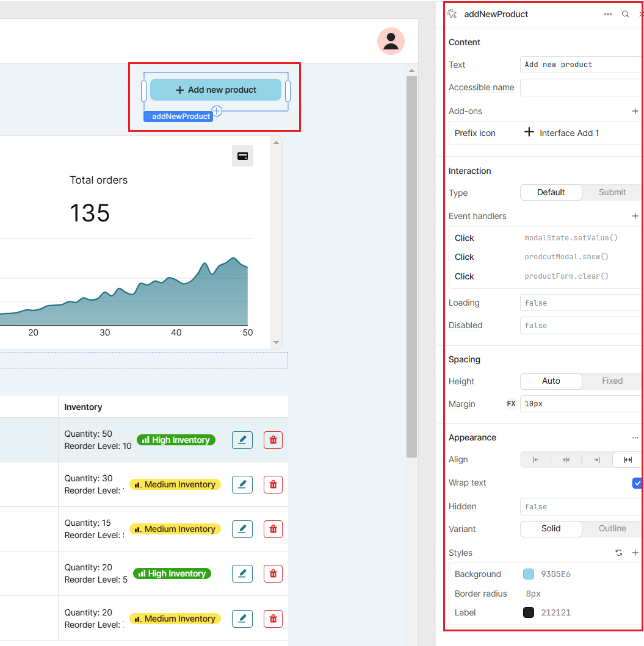Click the Medium Inventory tag for Quantity: 30
Viewport: 644px width, 646px height.
175,484
